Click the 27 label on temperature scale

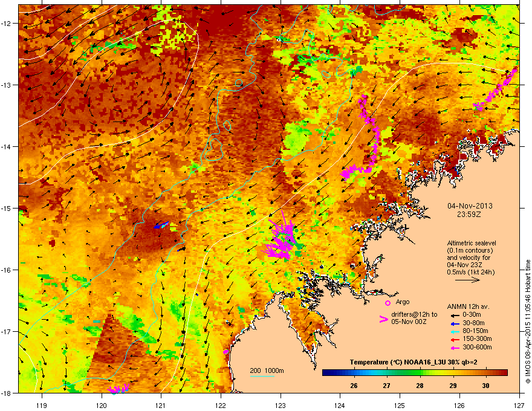(x=386, y=386)
